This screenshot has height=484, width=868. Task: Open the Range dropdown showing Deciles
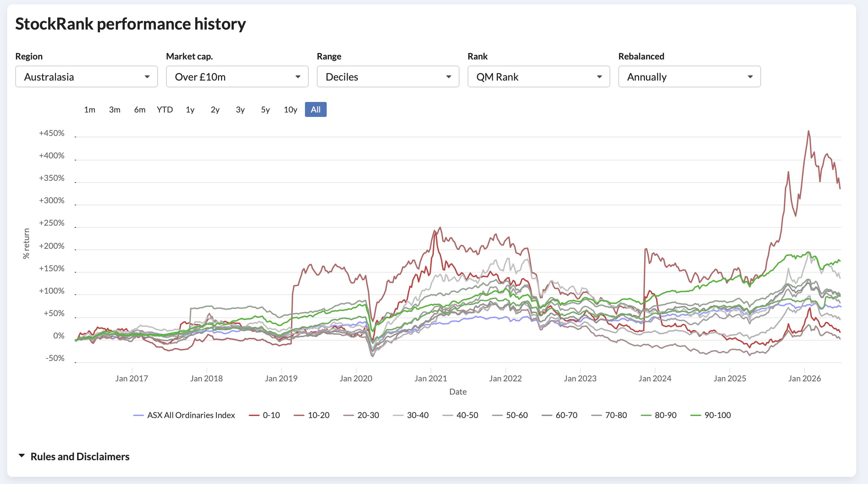pos(388,77)
